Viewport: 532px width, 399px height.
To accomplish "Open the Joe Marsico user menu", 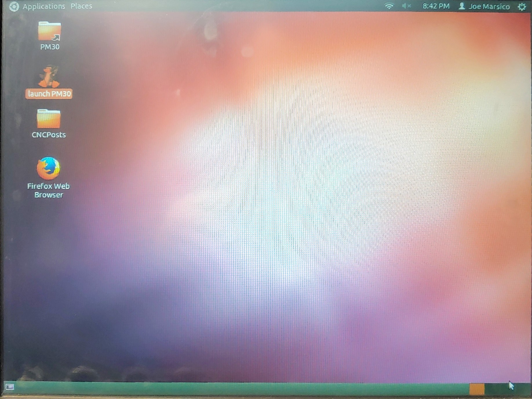I will (484, 6).
